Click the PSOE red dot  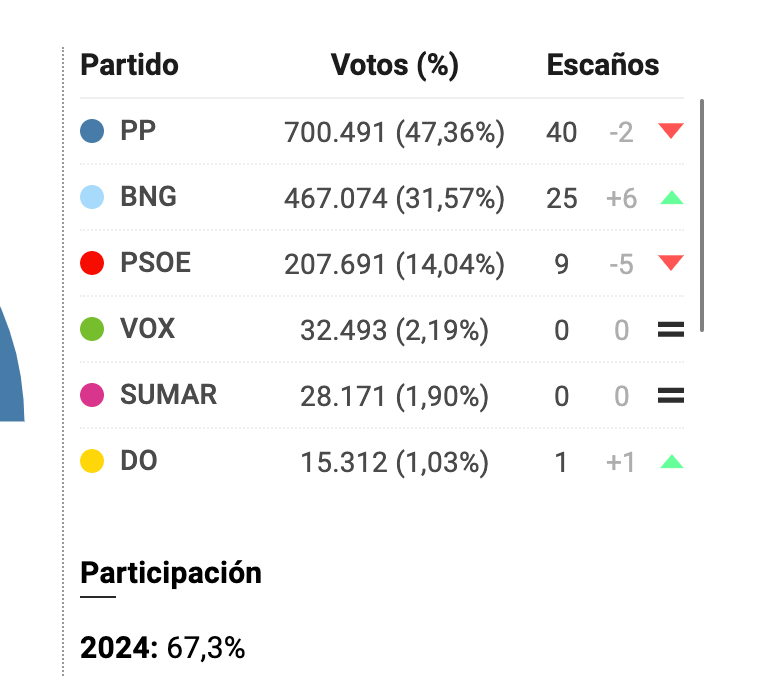(92, 263)
